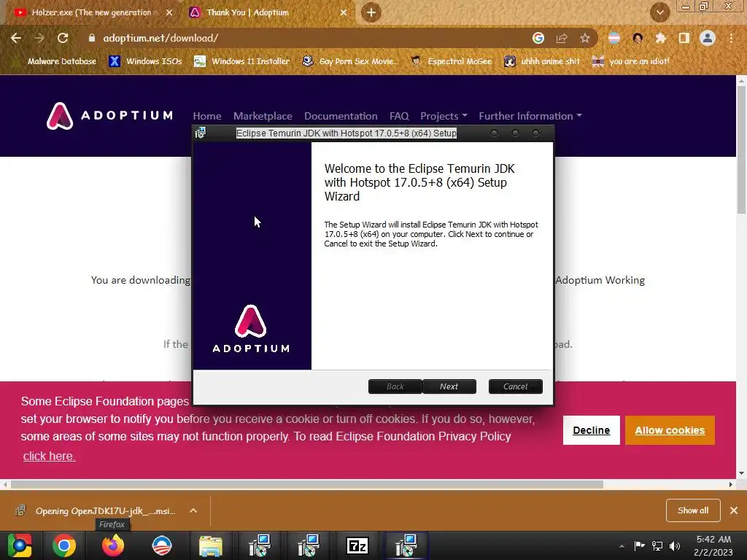The width and height of the screenshot is (747, 560).
Task: Click the Google icon in the address bar
Action: tap(538, 38)
